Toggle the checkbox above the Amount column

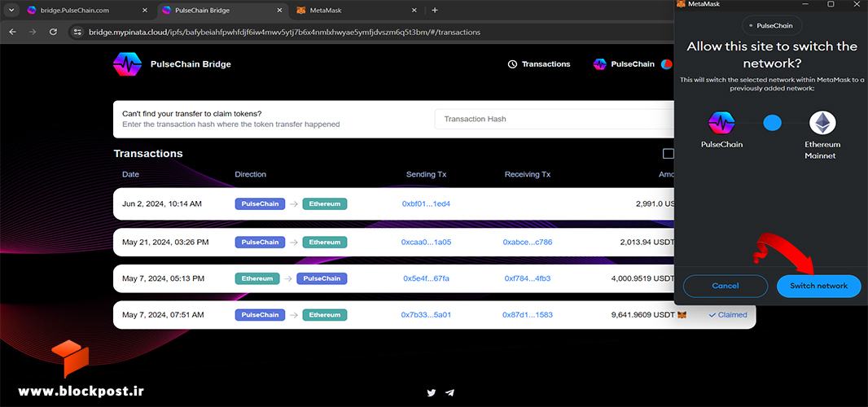tap(669, 154)
